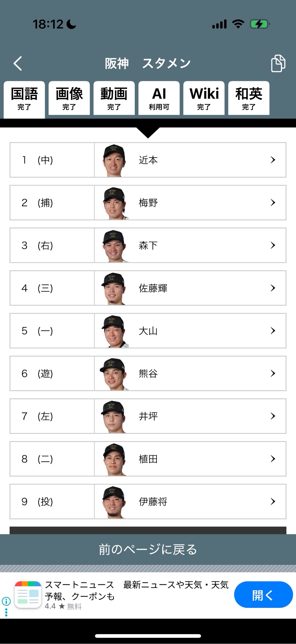Tap the chevron beside 伊藤将
Image resolution: width=296 pixels, height=644 pixels.
(273, 501)
